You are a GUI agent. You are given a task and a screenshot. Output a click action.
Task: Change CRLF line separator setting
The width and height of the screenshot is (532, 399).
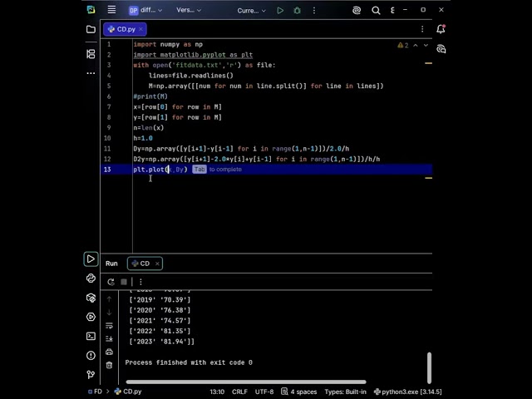click(239, 392)
